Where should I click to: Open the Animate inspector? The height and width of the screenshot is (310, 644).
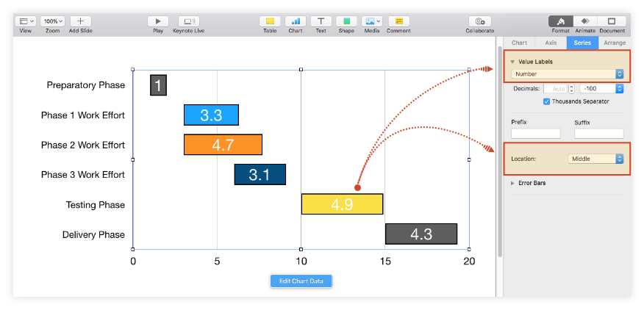[585, 21]
